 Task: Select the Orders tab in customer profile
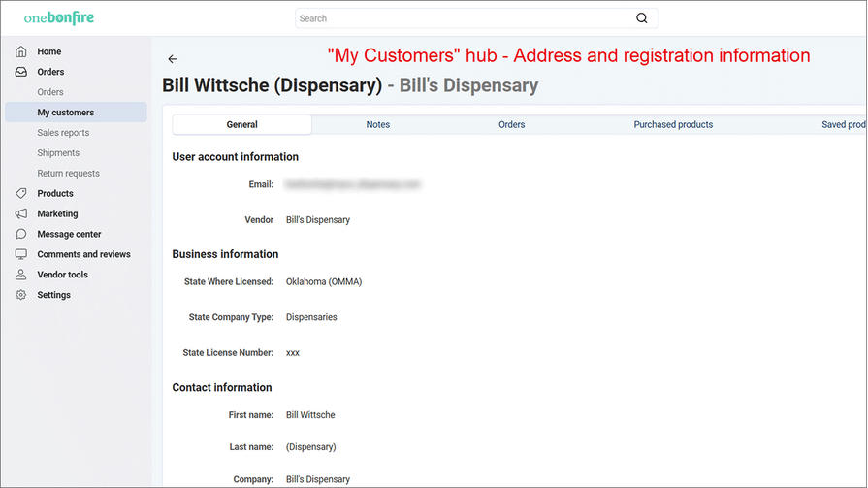pyautogui.click(x=511, y=124)
